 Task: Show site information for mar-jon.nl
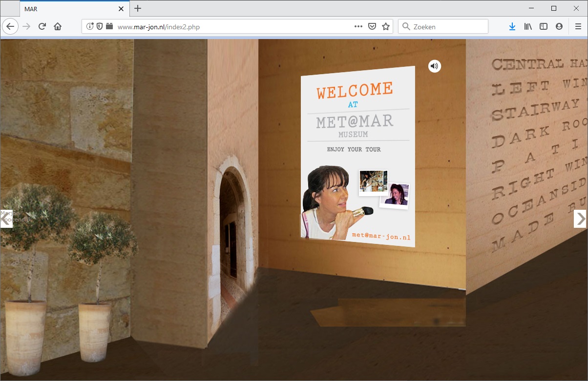(90, 27)
